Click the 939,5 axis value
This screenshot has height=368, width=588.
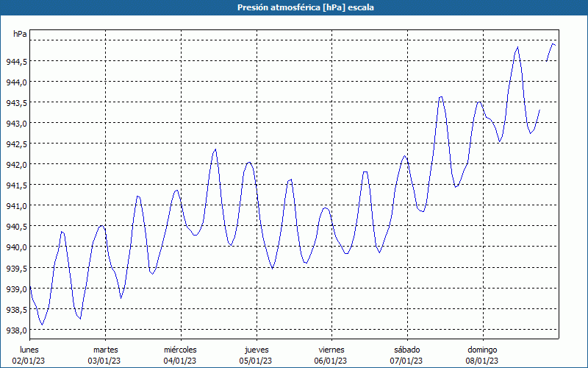tap(16, 269)
